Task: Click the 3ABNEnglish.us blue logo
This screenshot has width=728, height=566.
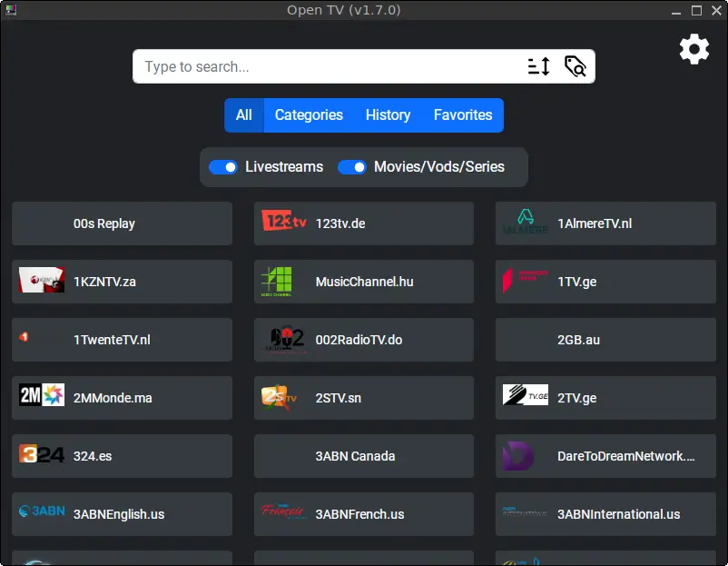Action: (42, 511)
